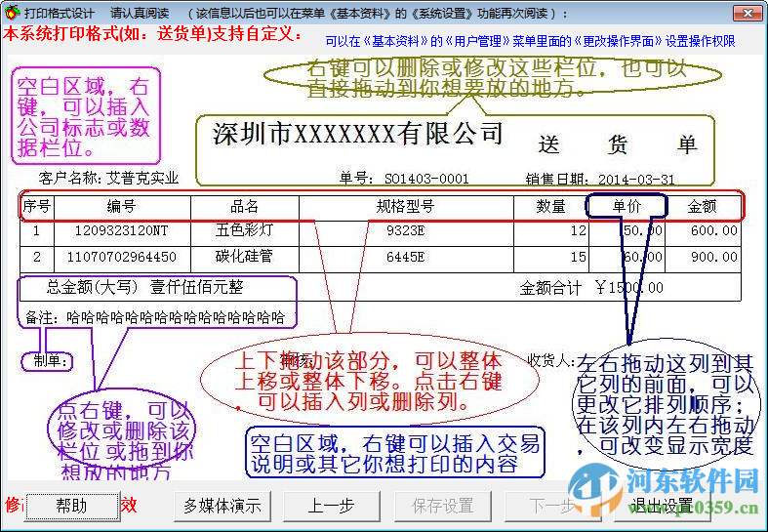Select the 序号 column header
This screenshot has height=532, width=768.
[37, 207]
